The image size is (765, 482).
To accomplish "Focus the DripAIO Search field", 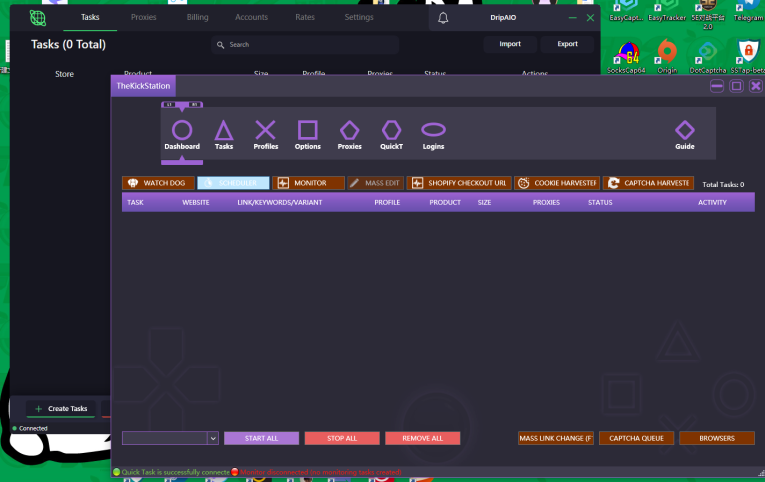I will point(305,44).
